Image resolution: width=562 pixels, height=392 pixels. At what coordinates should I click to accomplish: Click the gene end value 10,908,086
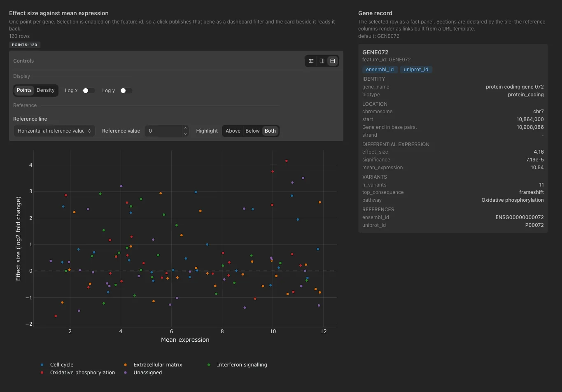tap(530, 127)
